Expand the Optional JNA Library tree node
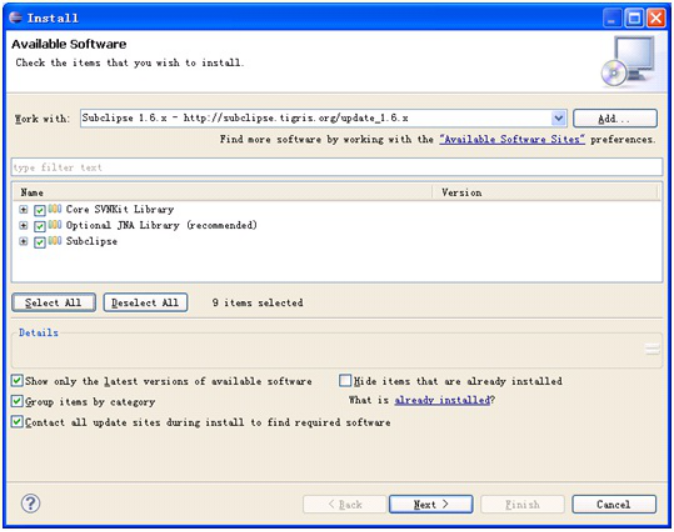This screenshot has width=674, height=532. (x=24, y=226)
